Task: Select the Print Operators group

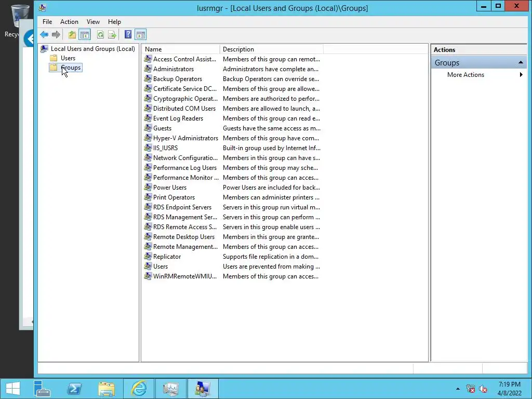Action: [174, 197]
